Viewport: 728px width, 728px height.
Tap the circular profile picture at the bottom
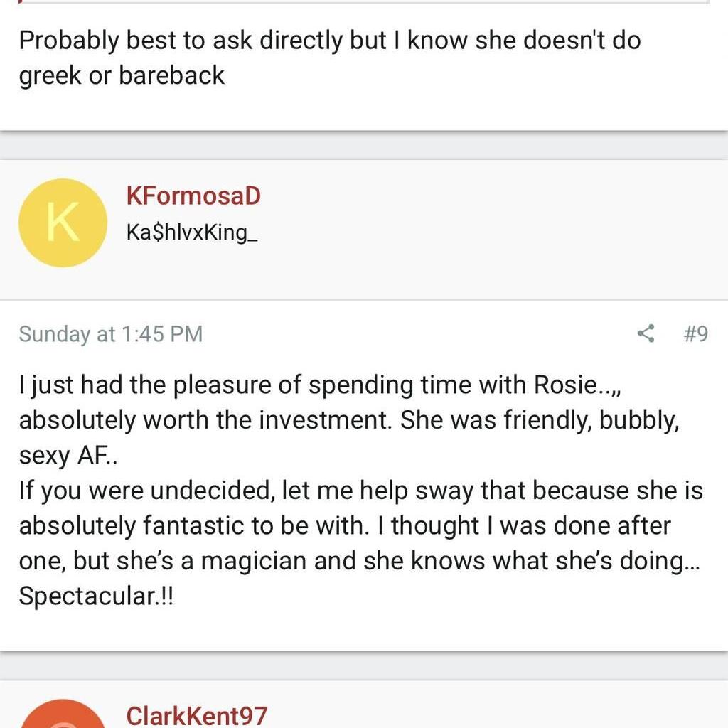click(63, 718)
